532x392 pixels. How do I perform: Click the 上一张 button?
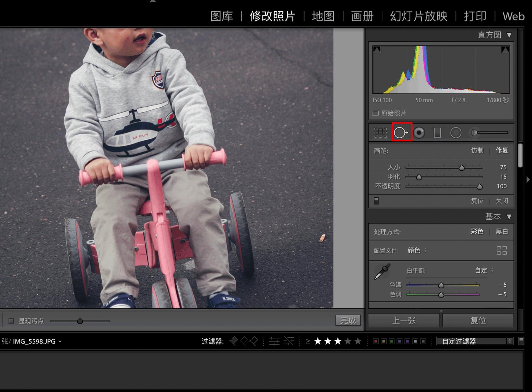(404, 321)
